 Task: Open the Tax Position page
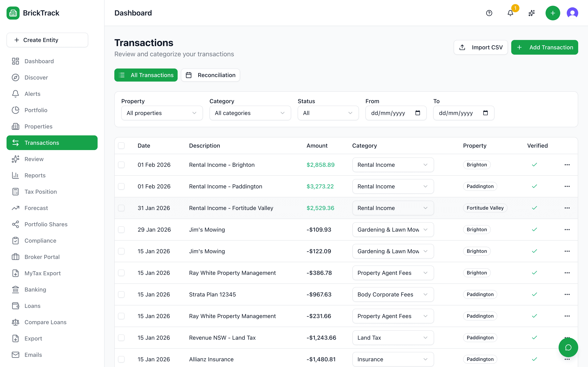click(x=41, y=191)
